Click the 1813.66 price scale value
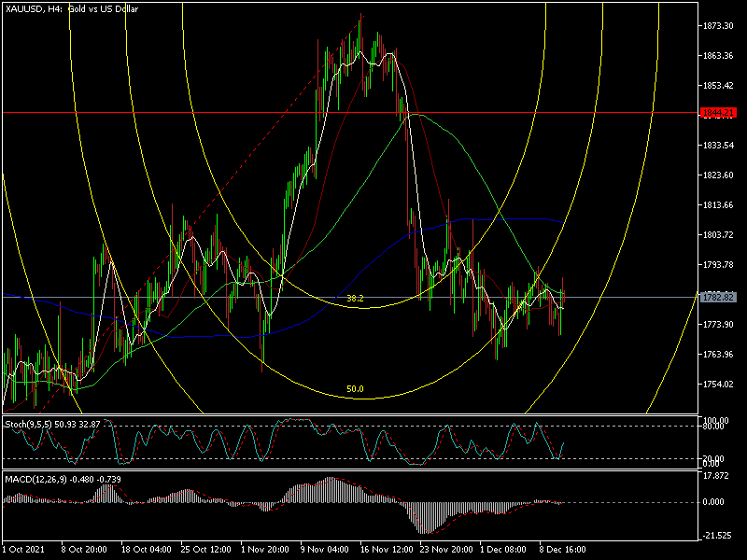747x560 pixels. [x=717, y=204]
